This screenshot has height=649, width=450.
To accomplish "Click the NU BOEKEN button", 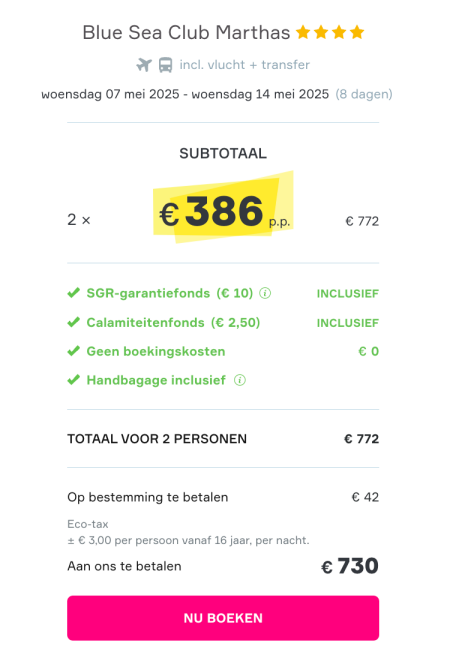I will point(223,618).
